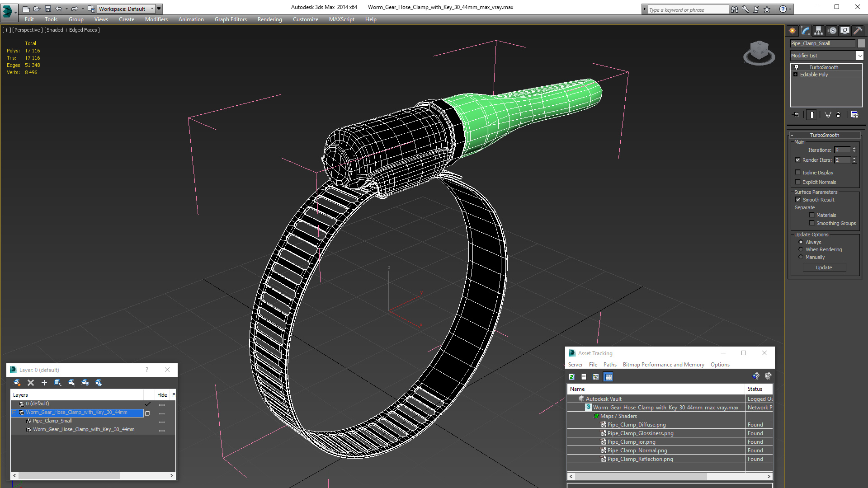Click the Pipe_Clamp_Small object name field
This screenshot has width=868, height=488.
point(823,43)
